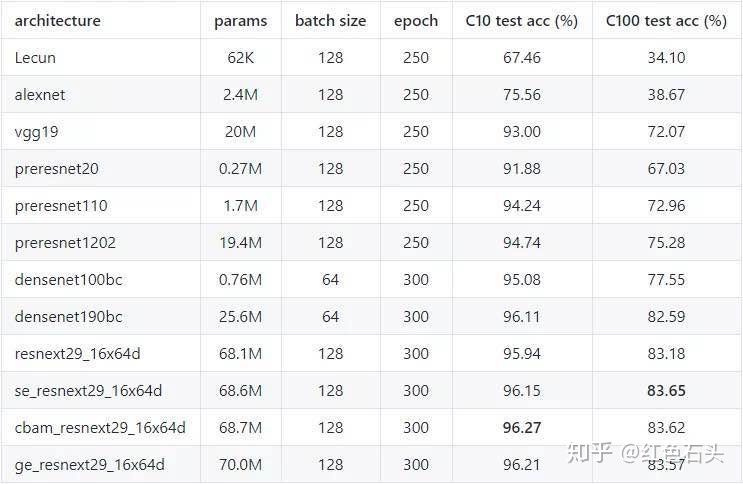743x484 pixels.
Task: Click the epoch column header
Action: 415,20
